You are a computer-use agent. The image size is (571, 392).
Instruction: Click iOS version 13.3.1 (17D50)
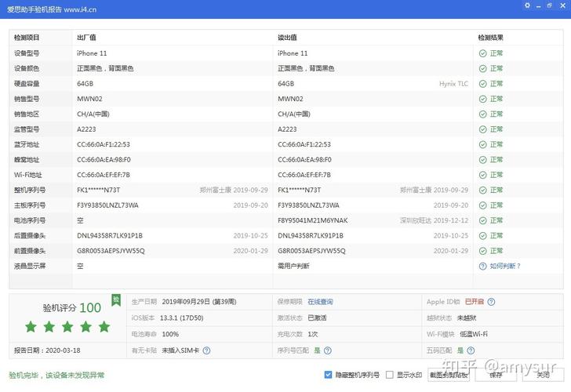tap(182, 318)
